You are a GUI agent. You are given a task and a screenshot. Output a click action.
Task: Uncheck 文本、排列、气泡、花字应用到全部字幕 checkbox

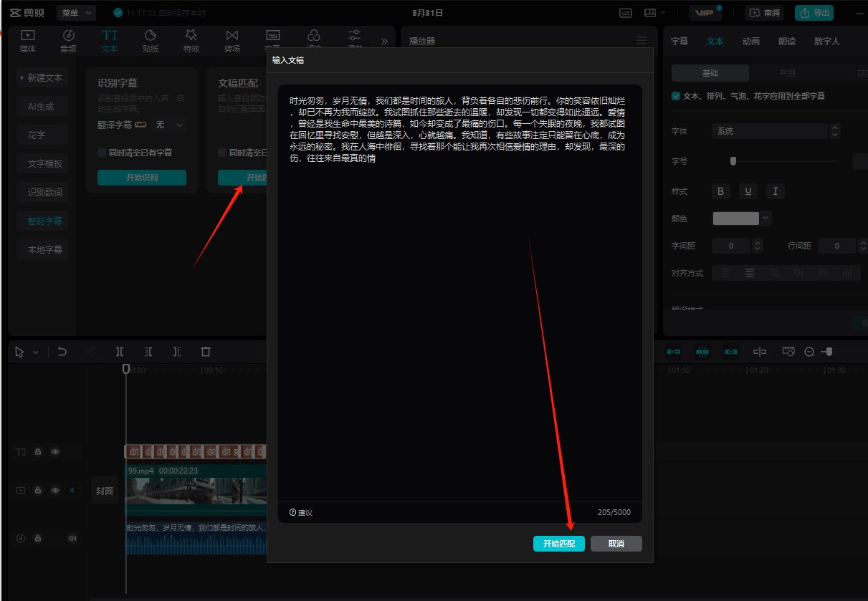point(676,95)
